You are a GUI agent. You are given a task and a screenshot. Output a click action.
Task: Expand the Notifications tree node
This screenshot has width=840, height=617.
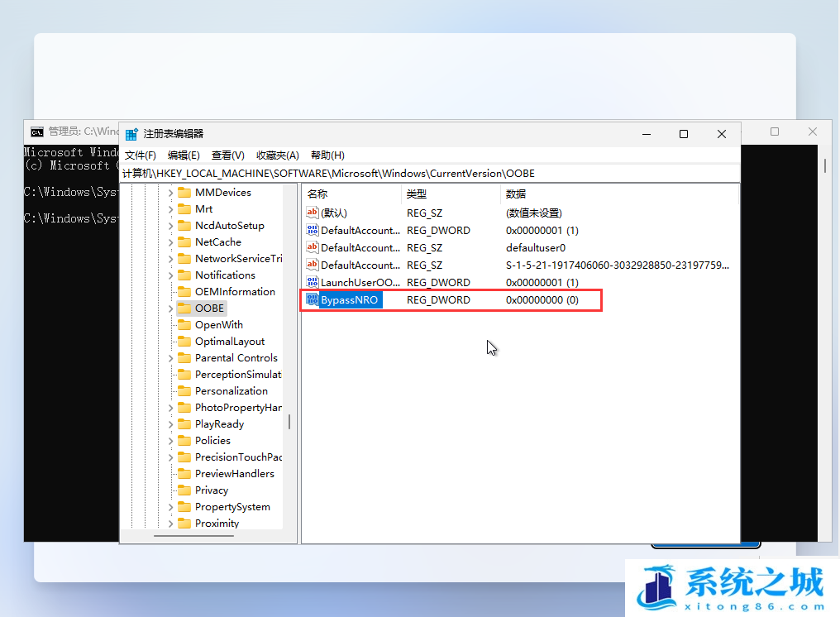[171, 275]
